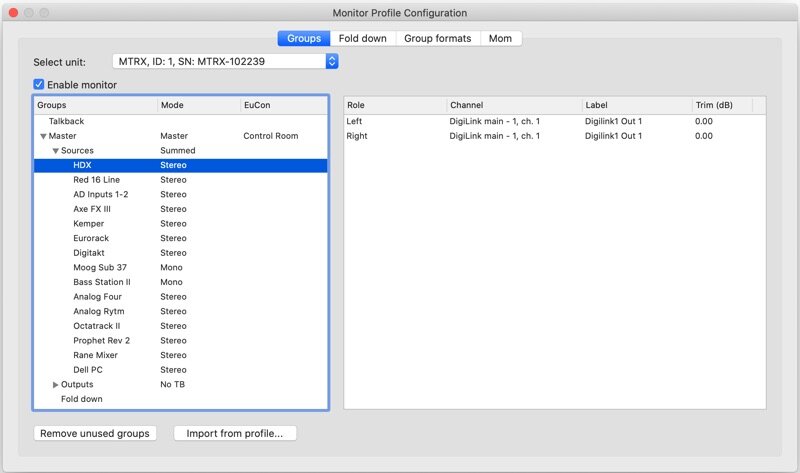Click the No TB mode of Outputs
800x473 pixels.
[x=172, y=385]
